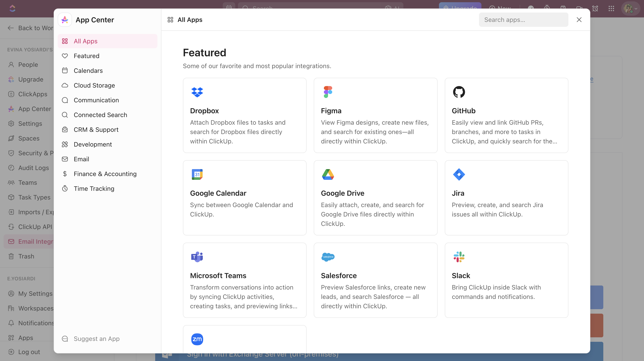This screenshot has height=361, width=644.
Task: Click the Figma card title
Action: [331, 111]
